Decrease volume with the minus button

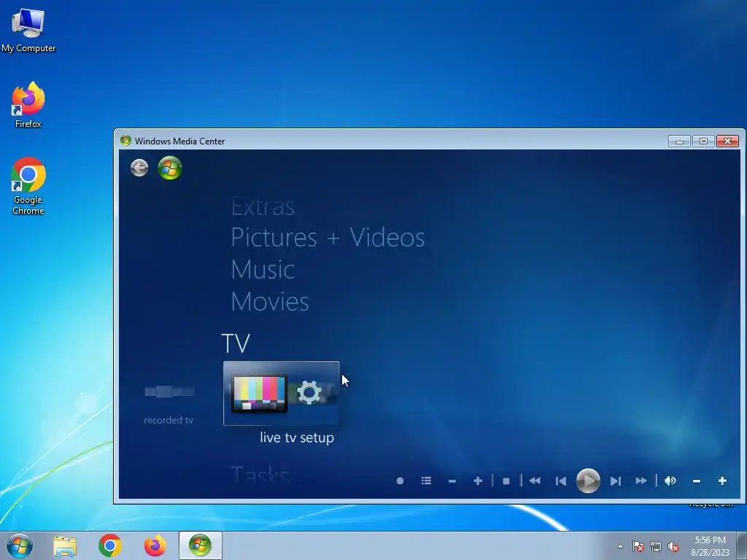[697, 481]
